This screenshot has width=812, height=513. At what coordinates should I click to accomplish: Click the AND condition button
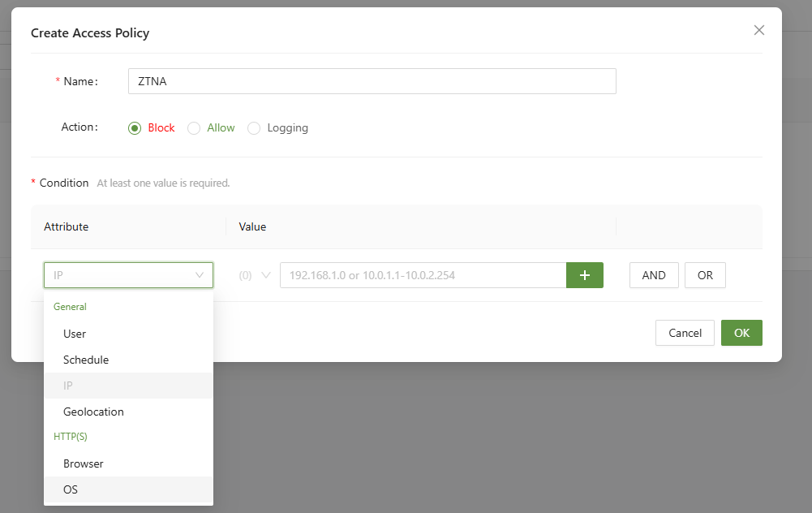(654, 275)
